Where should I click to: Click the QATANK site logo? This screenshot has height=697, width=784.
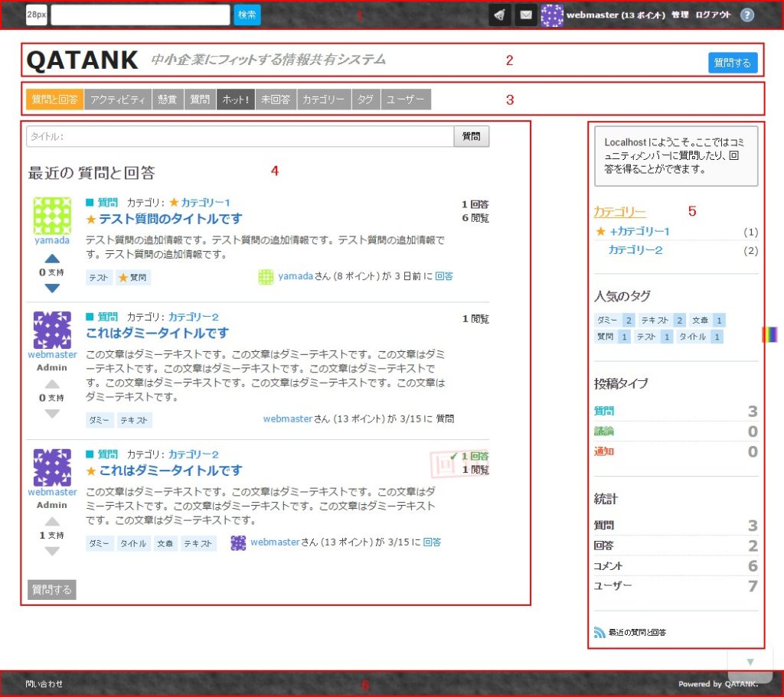82,60
